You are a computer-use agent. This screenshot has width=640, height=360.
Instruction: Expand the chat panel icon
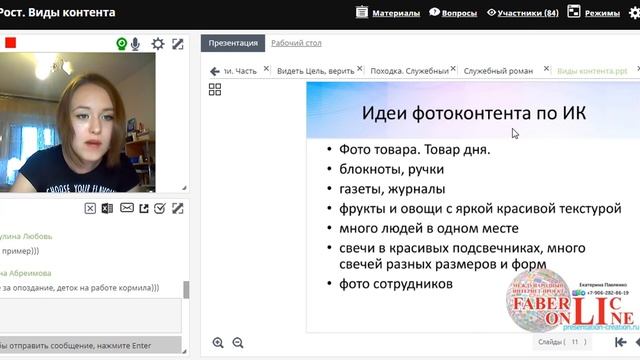(178, 209)
